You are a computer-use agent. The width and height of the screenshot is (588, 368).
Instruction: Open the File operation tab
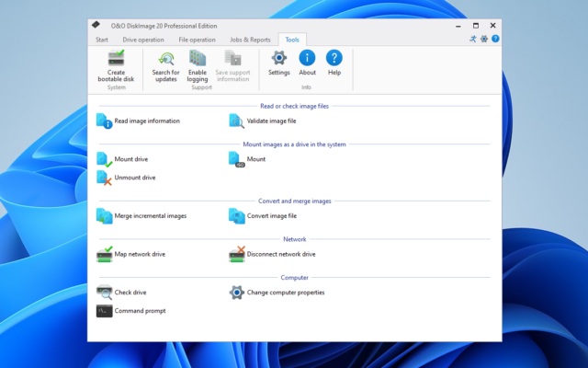[x=197, y=40]
